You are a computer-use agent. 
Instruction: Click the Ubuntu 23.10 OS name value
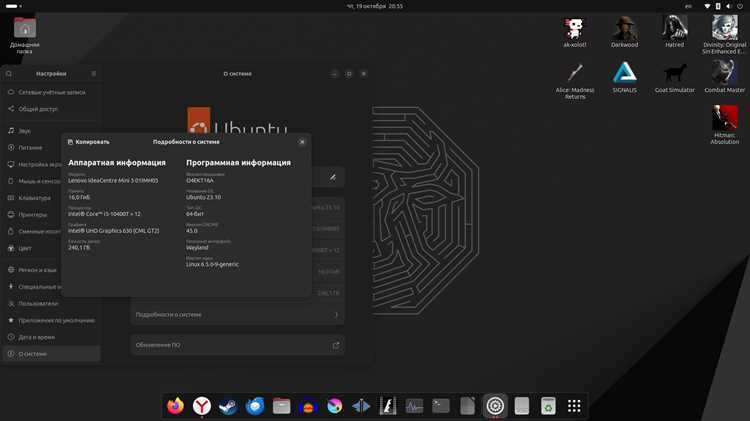tap(203, 198)
